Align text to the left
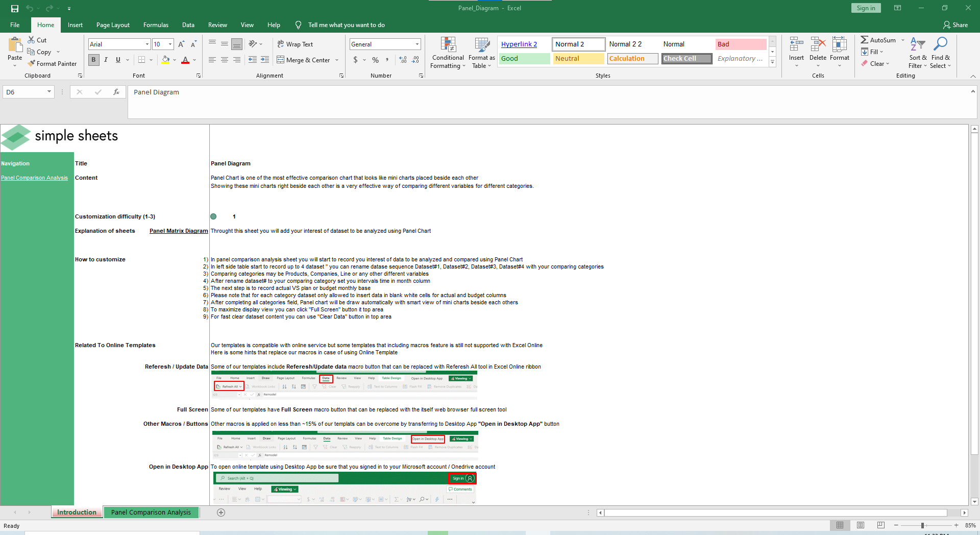 pyautogui.click(x=212, y=60)
